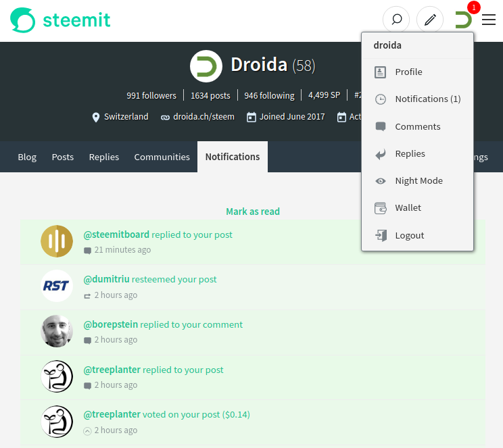The image size is (503, 448).
Task: Open the Posts tab
Action: pos(63,157)
